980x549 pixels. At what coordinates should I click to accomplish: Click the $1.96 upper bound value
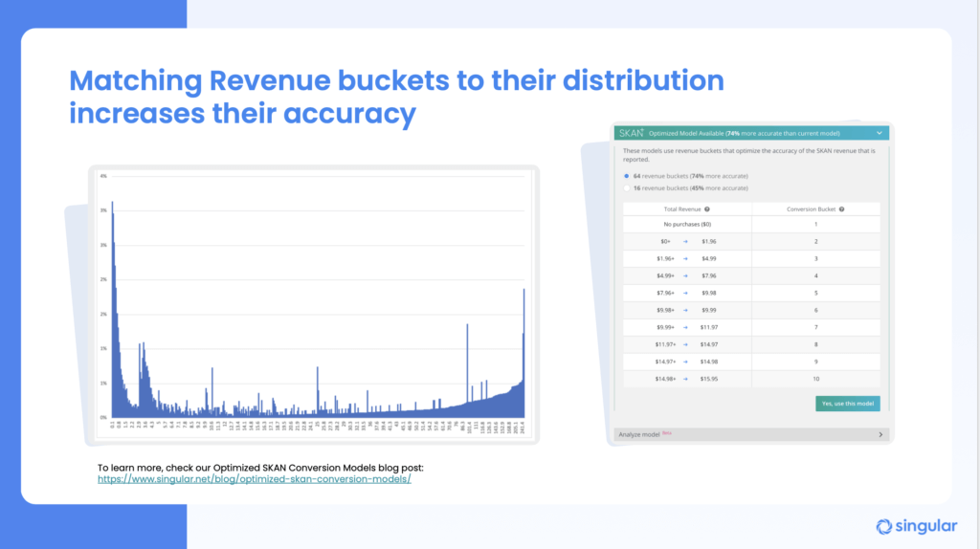coord(709,241)
